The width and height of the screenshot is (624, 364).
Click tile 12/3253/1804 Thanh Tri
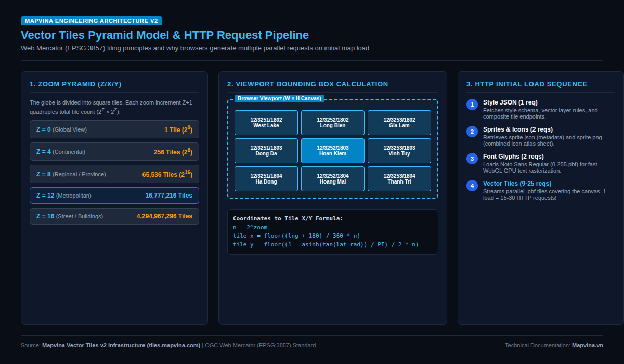point(399,179)
